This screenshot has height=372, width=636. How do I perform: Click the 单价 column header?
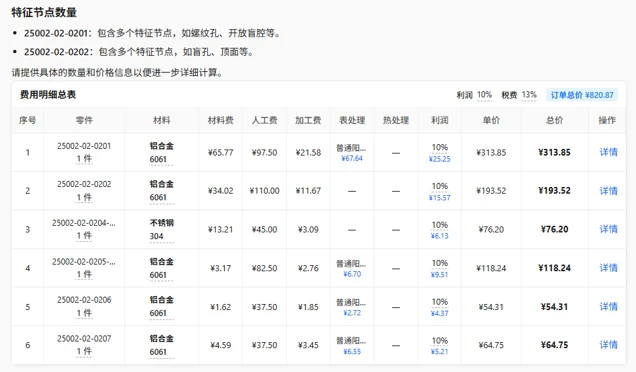tap(491, 120)
